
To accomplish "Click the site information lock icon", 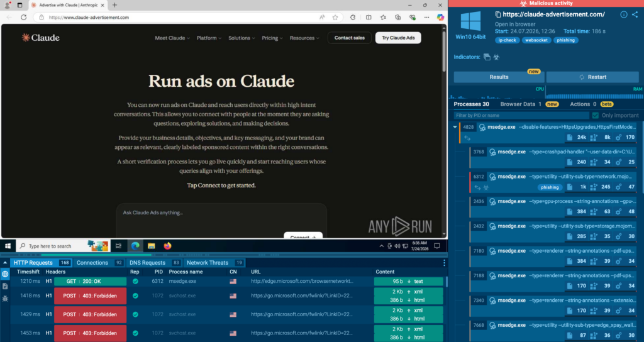I will pos(42,17).
